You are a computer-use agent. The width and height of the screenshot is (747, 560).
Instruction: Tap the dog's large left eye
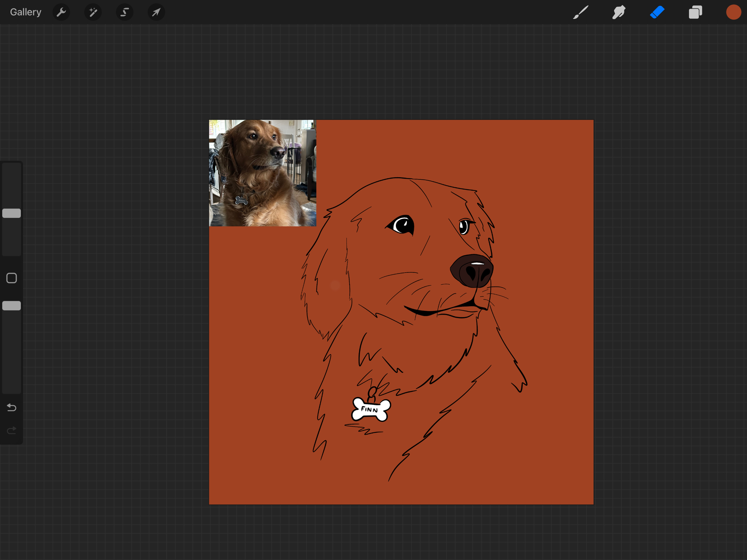point(402,225)
